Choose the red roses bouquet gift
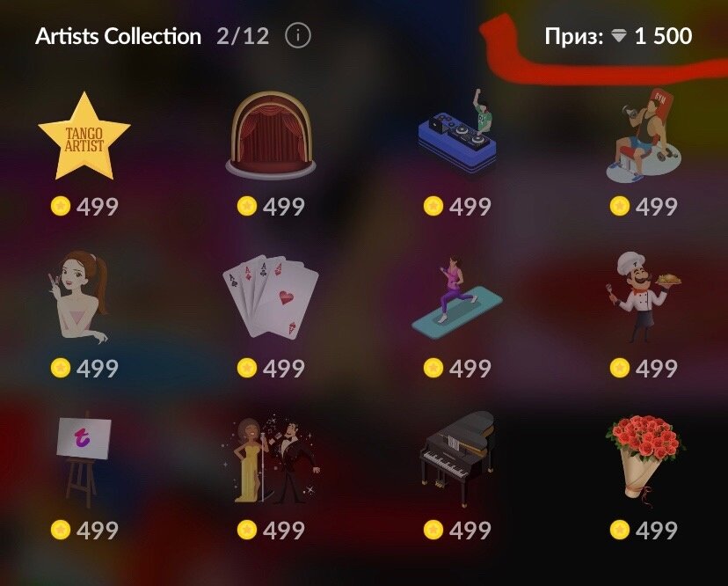 (644, 460)
